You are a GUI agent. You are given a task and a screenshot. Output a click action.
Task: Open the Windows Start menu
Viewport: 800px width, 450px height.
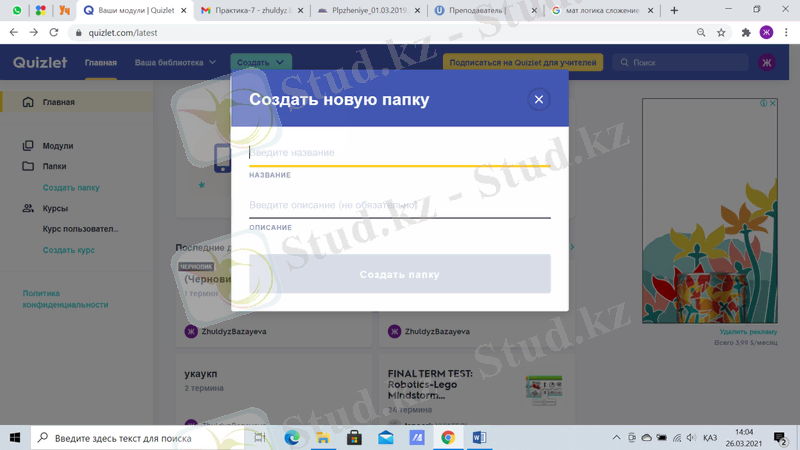point(15,438)
